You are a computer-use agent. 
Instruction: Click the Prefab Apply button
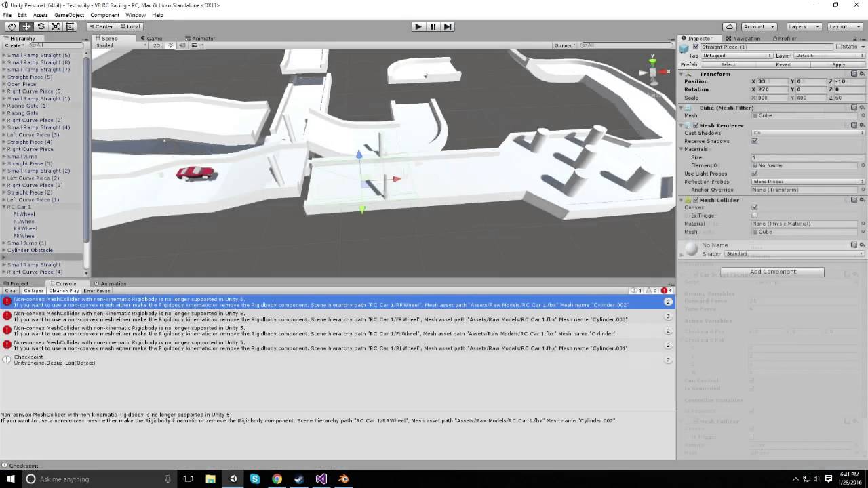(x=839, y=64)
